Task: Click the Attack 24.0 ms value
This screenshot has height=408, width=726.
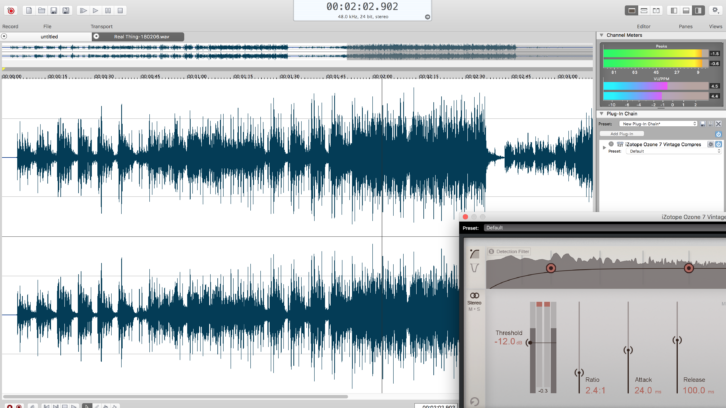Action: tap(647, 390)
